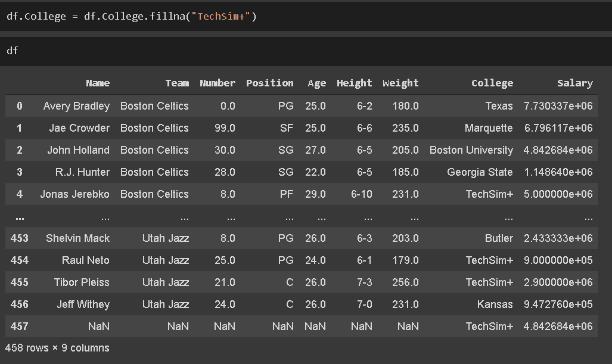Select the Weight column header
The height and width of the screenshot is (364, 612).
[x=400, y=83]
